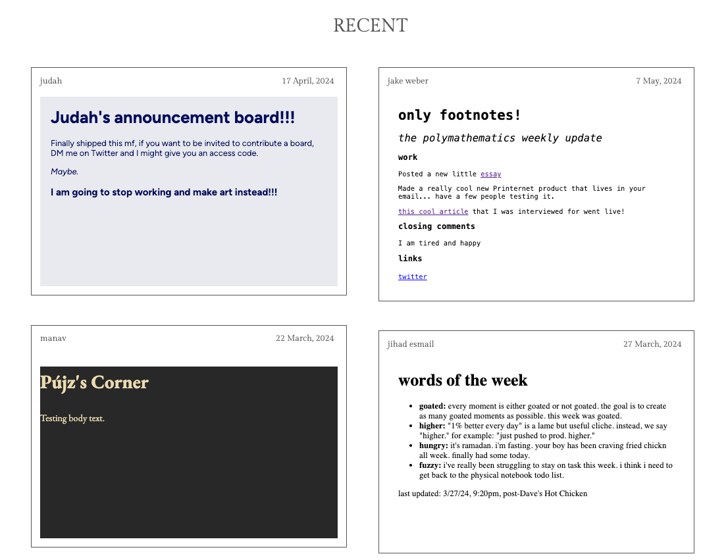This screenshot has width=728, height=560.
Task: Click author name 'judah'
Action: point(51,81)
